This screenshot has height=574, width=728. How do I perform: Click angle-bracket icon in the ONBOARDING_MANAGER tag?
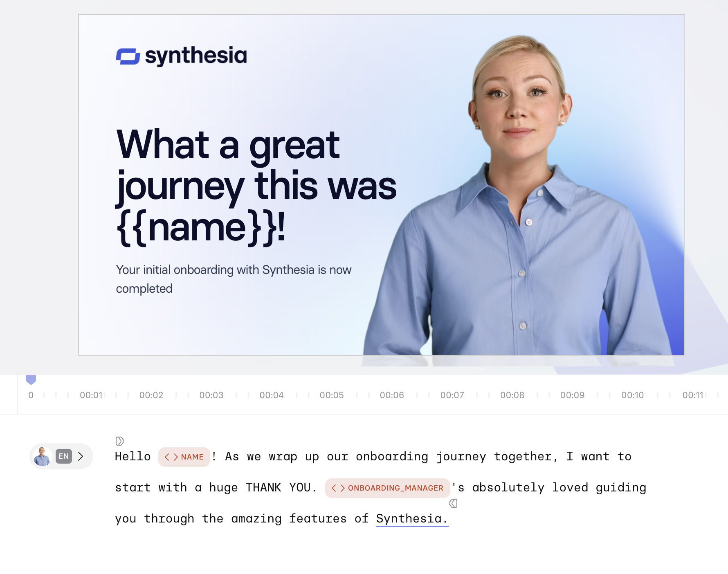338,488
